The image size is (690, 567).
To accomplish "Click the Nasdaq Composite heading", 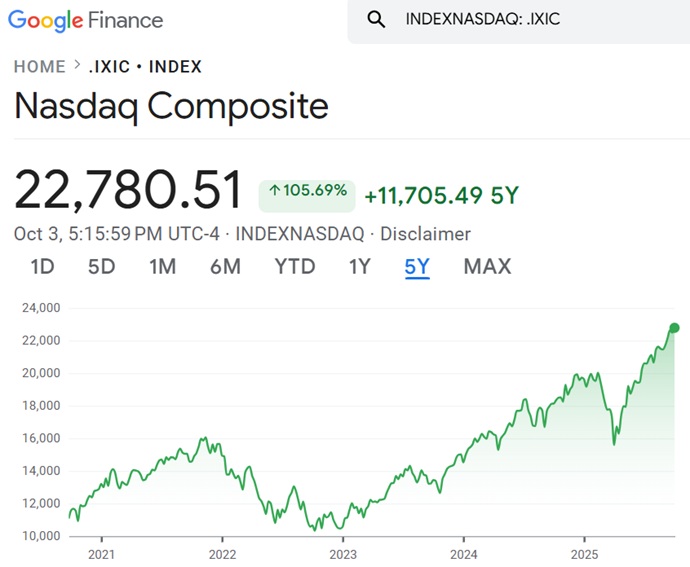I will [171, 106].
